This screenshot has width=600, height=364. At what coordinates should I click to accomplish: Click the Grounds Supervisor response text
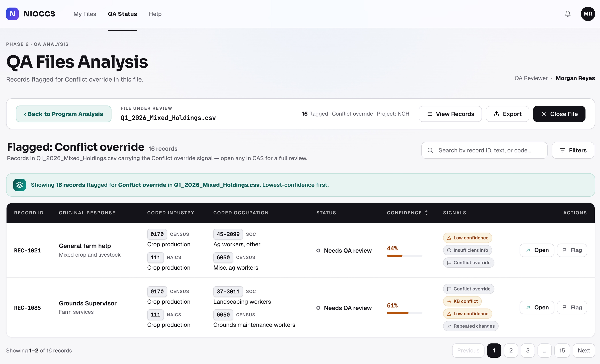point(88,303)
